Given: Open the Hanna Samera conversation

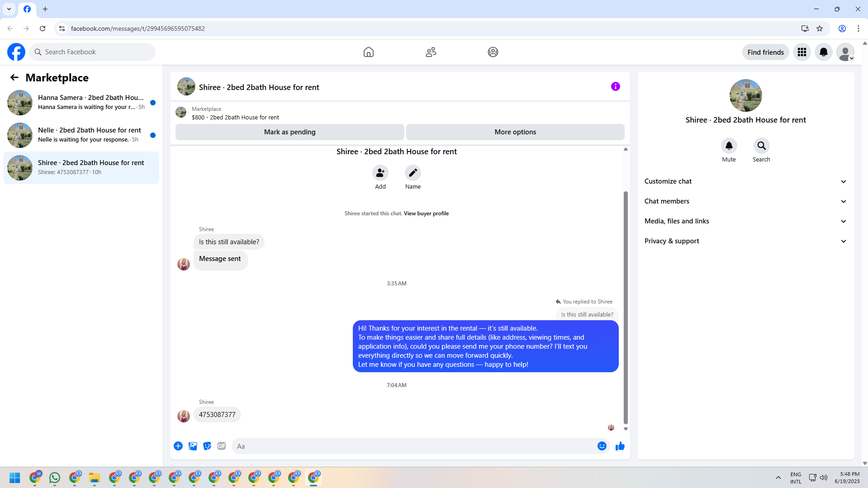Looking at the screenshot, I should point(81,103).
